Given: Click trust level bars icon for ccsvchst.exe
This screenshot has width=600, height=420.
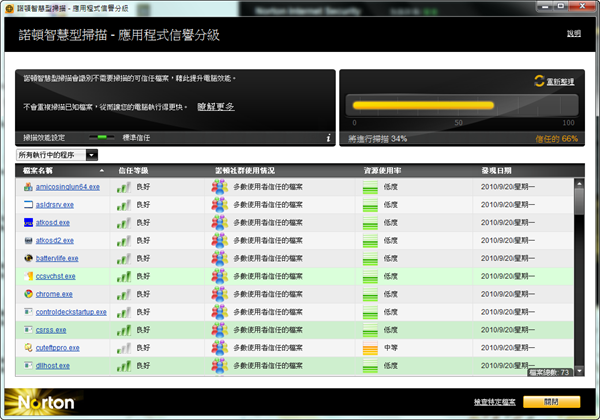Looking at the screenshot, I should (124, 276).
